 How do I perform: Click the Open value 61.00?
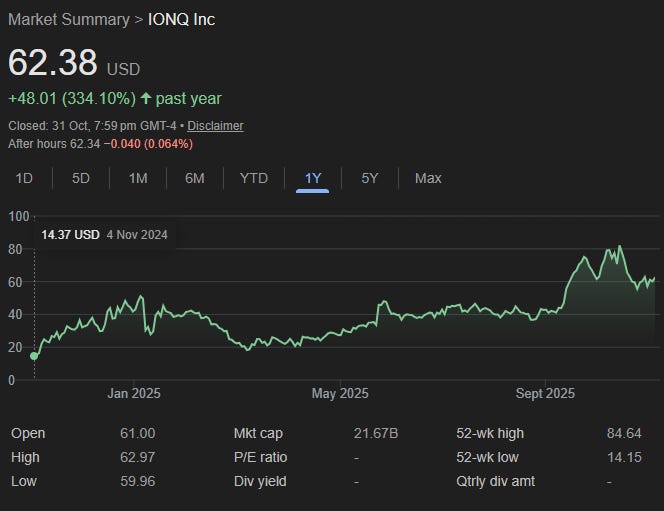(x=138, y=433)
